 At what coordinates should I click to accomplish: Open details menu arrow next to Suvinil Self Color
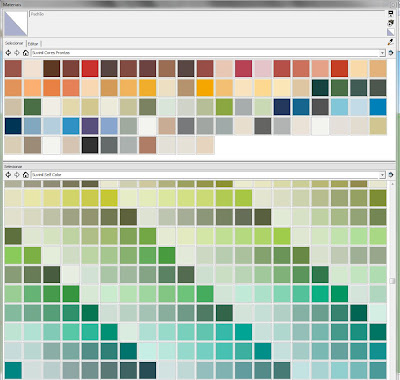click(x=391, y=175)
